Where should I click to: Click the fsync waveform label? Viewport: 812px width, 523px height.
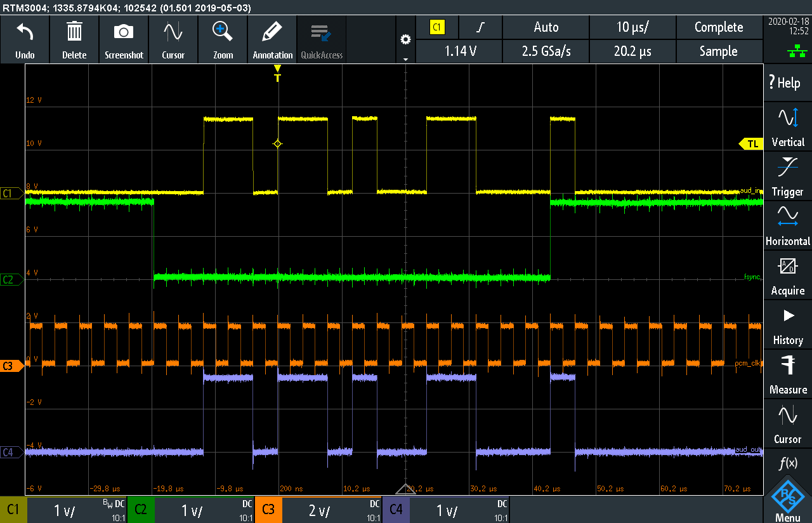click(x=752, y=277)
